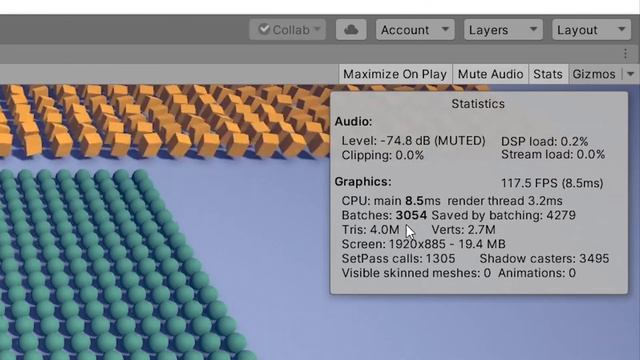Click the Saved by batching: 4279 text
The image size is (640, 360).
[503, 215]
